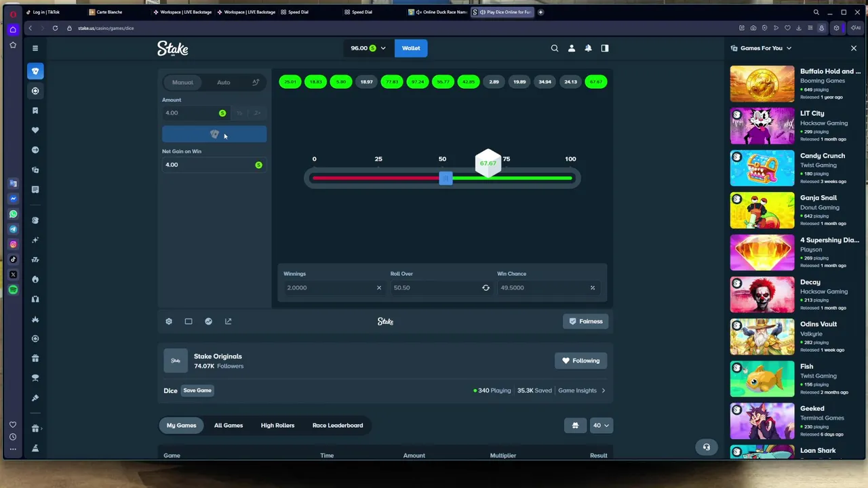
Task: Open the Stake hamburger sidebar menu
Action: coord(35,48)
